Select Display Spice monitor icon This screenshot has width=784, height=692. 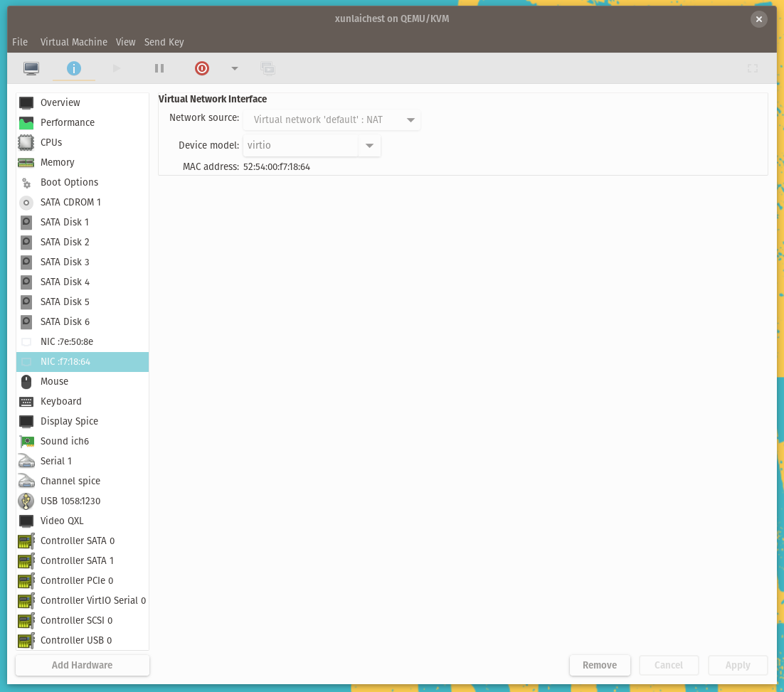pyautogui.click(x=26, y=422)
